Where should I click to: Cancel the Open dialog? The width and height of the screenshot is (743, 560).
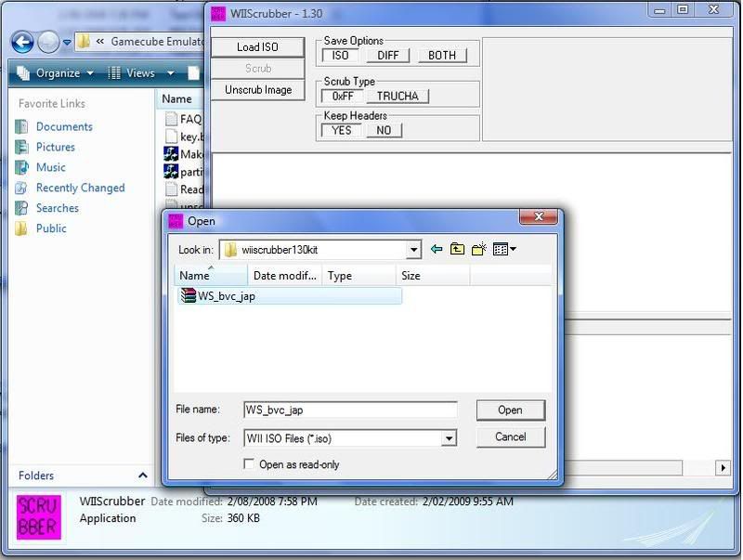[510, 436]
